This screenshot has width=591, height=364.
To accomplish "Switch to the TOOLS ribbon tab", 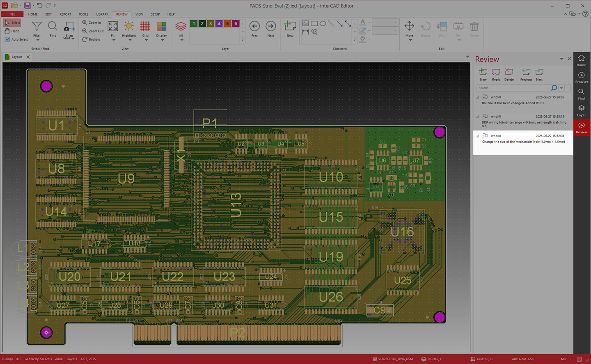I will (x=83, y=14).
